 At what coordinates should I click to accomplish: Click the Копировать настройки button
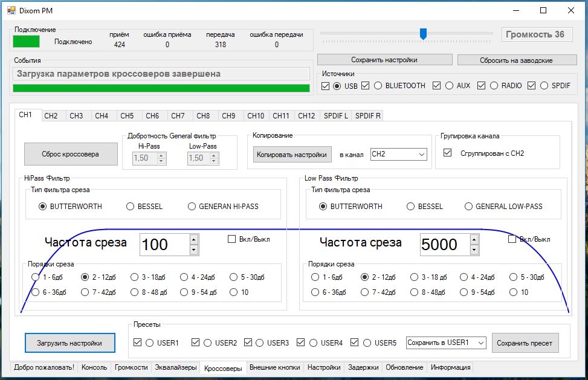tap(292, 155)
